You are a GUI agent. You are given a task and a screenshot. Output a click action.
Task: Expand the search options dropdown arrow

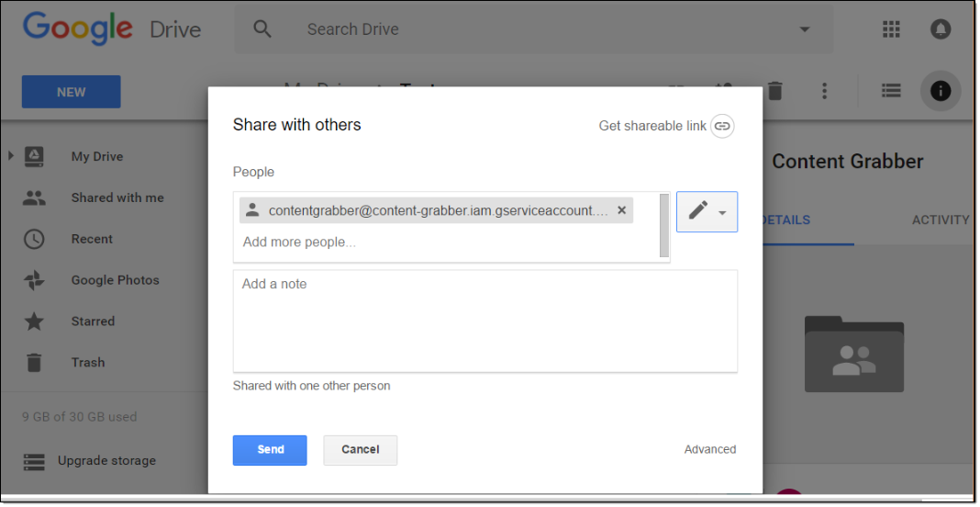(x=805, y=29)
